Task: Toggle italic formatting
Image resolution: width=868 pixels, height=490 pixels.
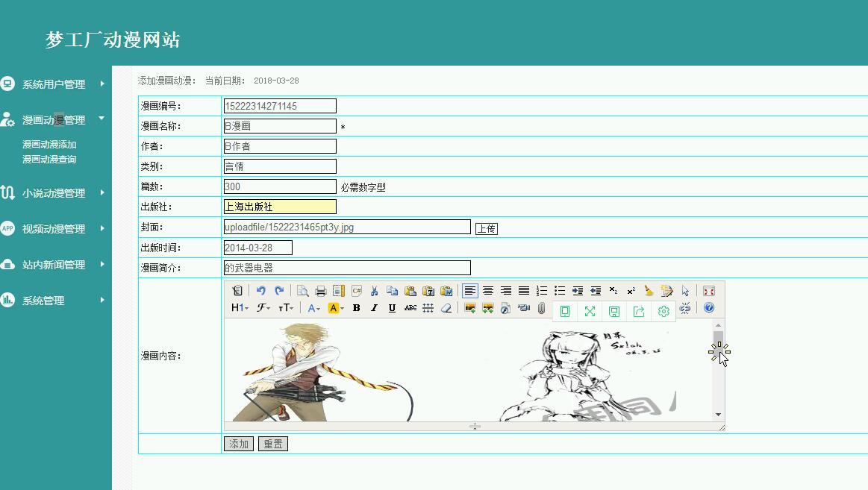Action: click(374, 308)
